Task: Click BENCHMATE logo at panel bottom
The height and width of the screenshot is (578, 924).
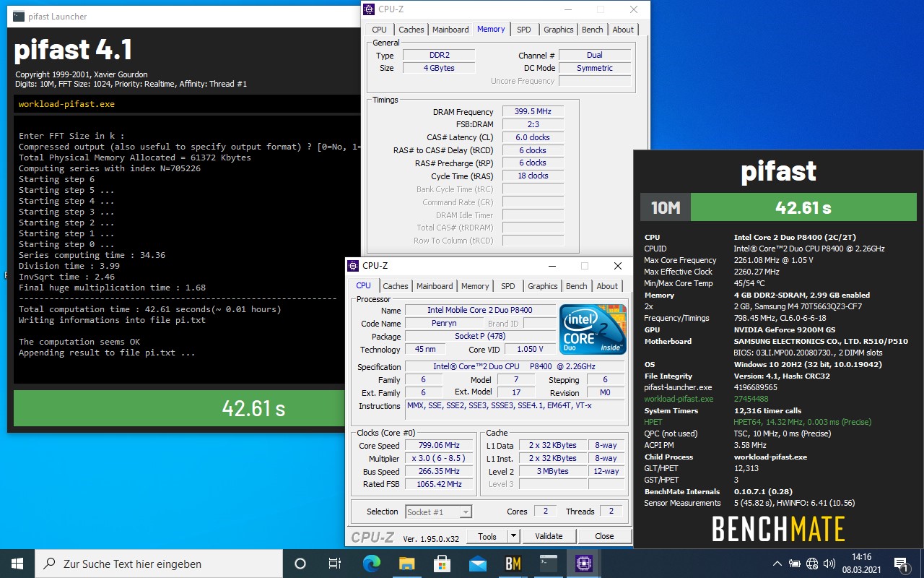Action: tap(778, 529)
